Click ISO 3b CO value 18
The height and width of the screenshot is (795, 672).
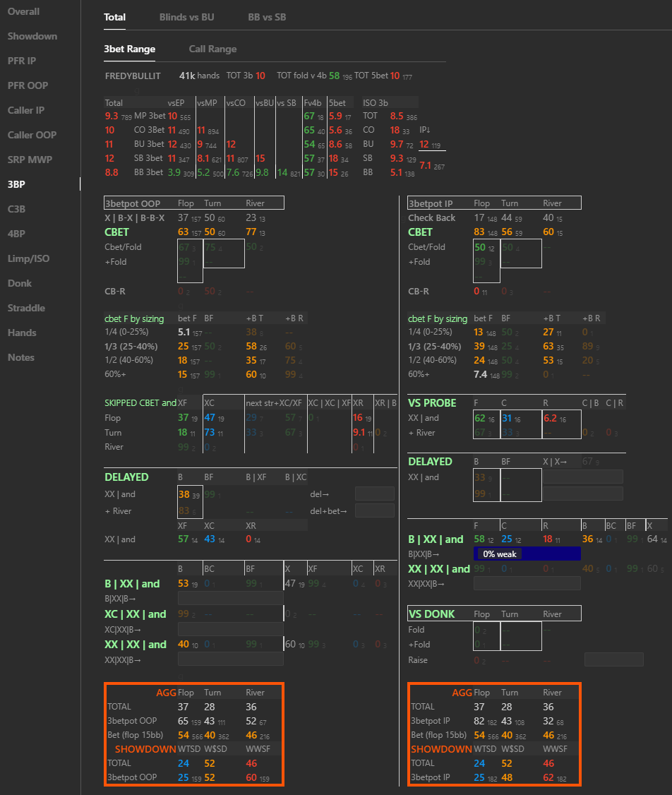click(395, 131)
